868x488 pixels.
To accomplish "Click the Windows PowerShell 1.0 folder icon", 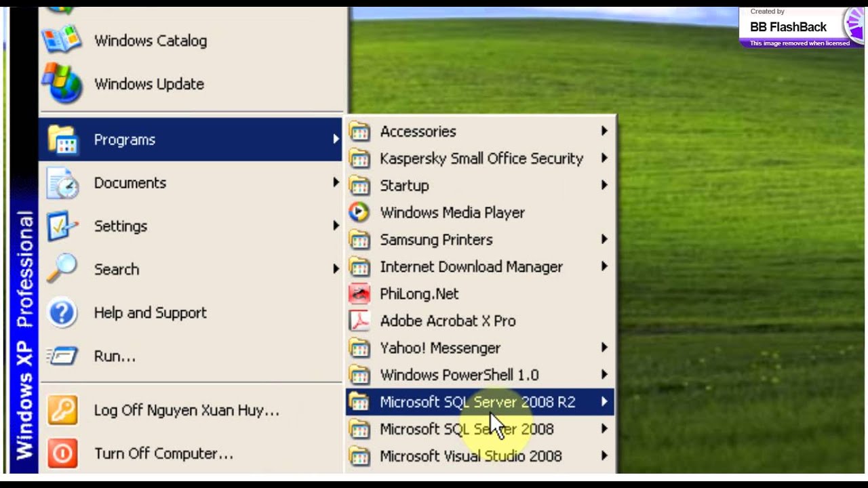I will pos(359,375).
